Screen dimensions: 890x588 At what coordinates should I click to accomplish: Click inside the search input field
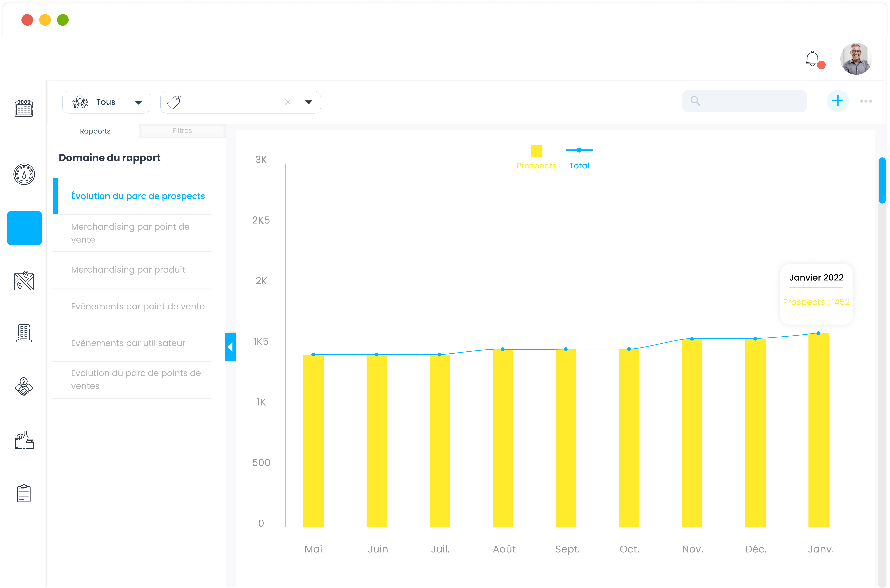point(745,101)
